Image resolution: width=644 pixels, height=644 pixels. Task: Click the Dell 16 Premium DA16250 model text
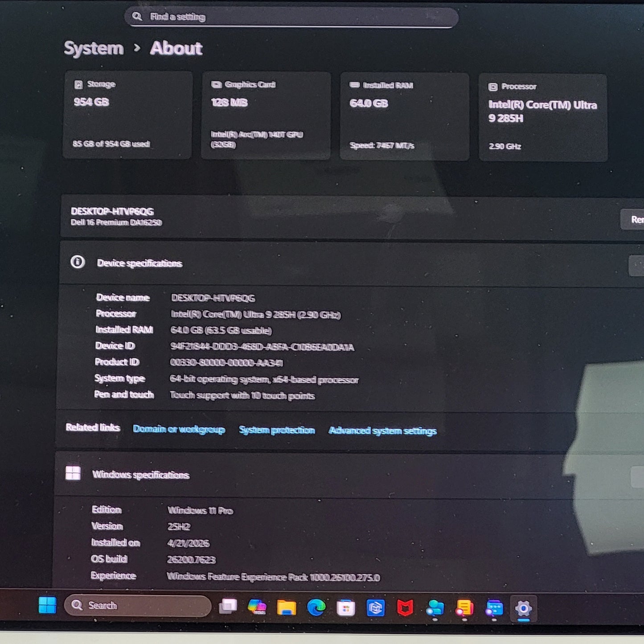point(116,222)
